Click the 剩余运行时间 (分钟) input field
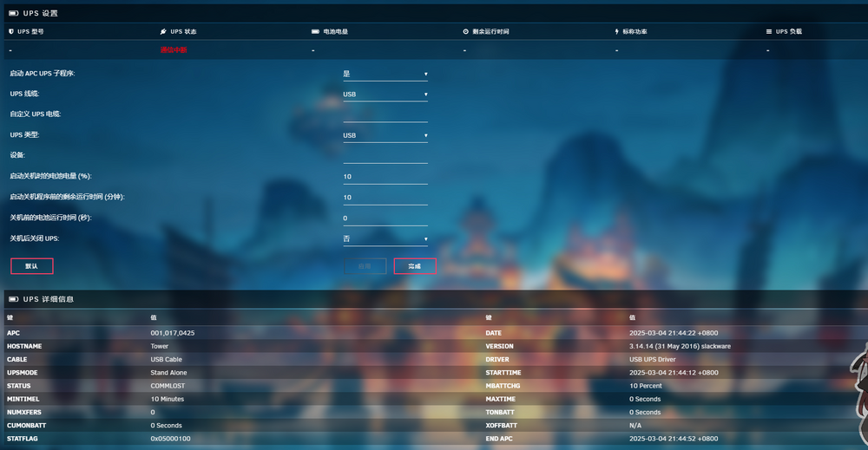 385,198
